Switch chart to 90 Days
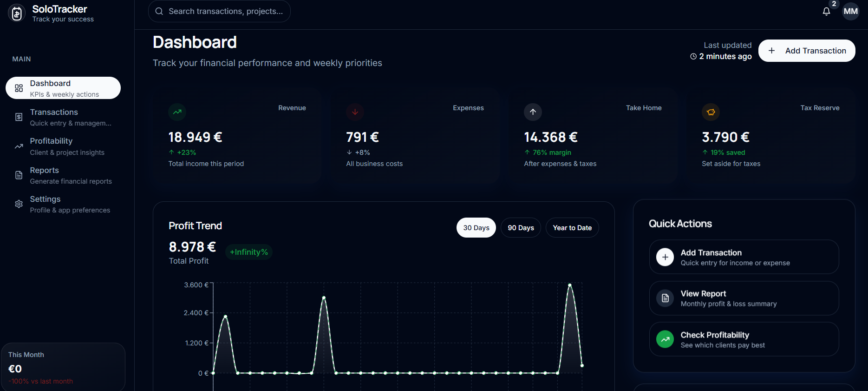The height and width of the screenshot is (391, 868). tap(521, 228)
